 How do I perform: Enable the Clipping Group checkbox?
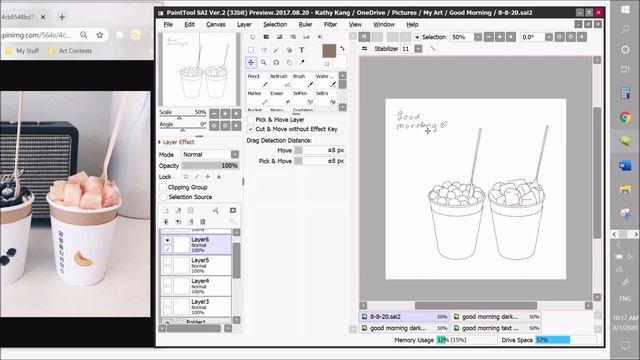click(163, 187)
